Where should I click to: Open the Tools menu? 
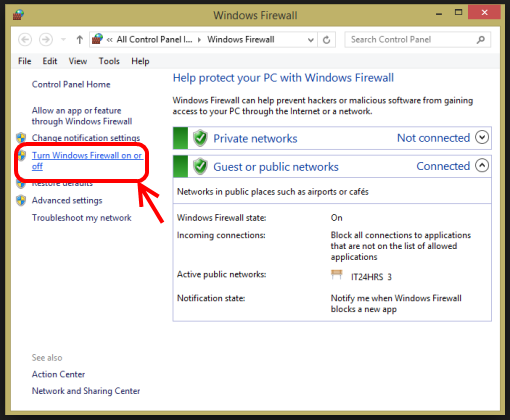click(109, 61)
